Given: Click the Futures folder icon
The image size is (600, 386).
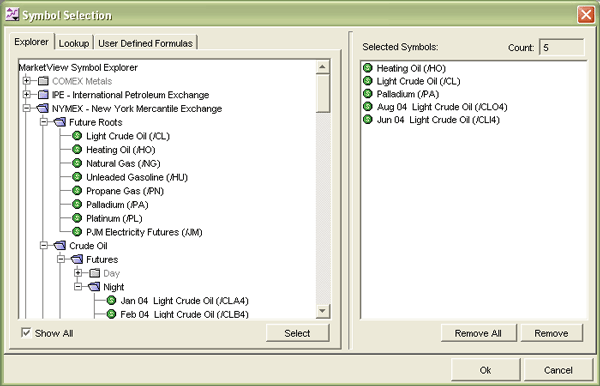Looking at the screenshot, I should 77,259.
